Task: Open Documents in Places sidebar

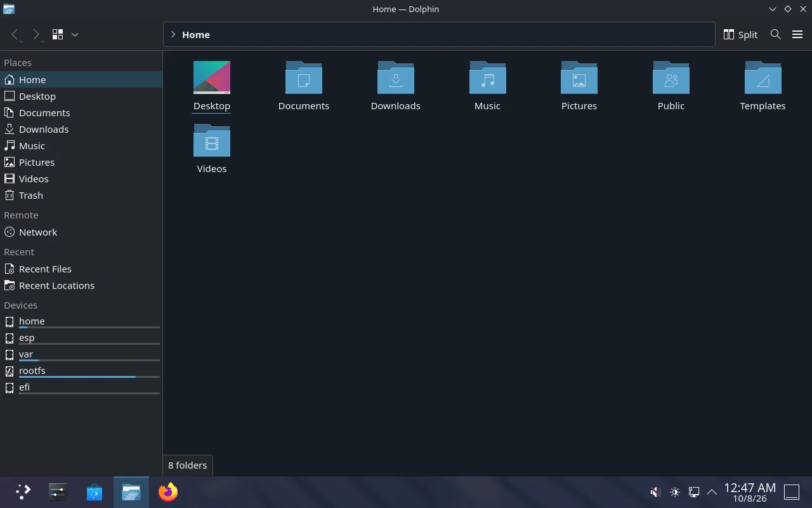Action: 81,113
